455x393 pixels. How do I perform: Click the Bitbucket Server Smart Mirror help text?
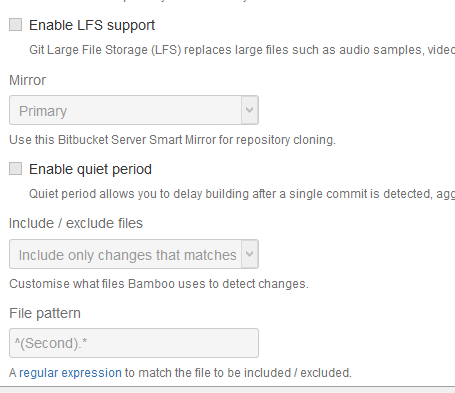172,140
